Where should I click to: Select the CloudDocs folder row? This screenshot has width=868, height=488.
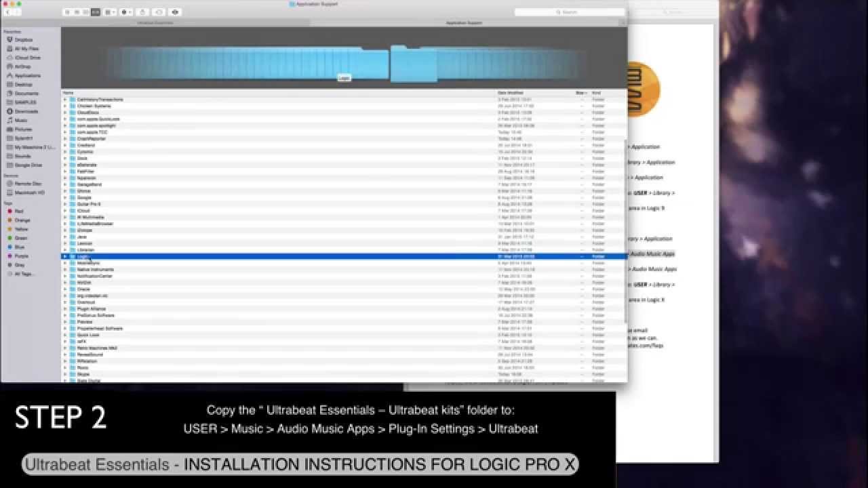[343, 113]
